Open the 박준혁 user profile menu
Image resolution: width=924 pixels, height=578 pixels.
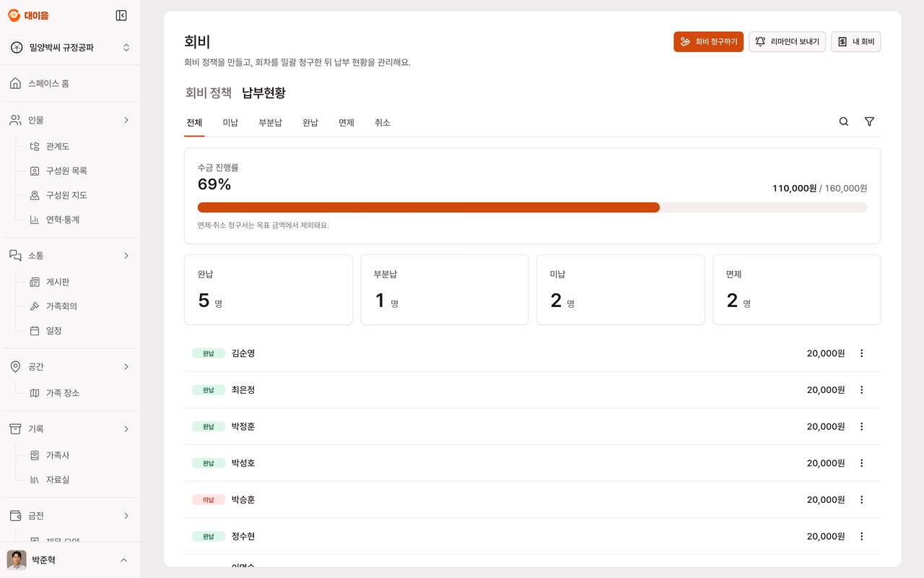click(70, 560)
